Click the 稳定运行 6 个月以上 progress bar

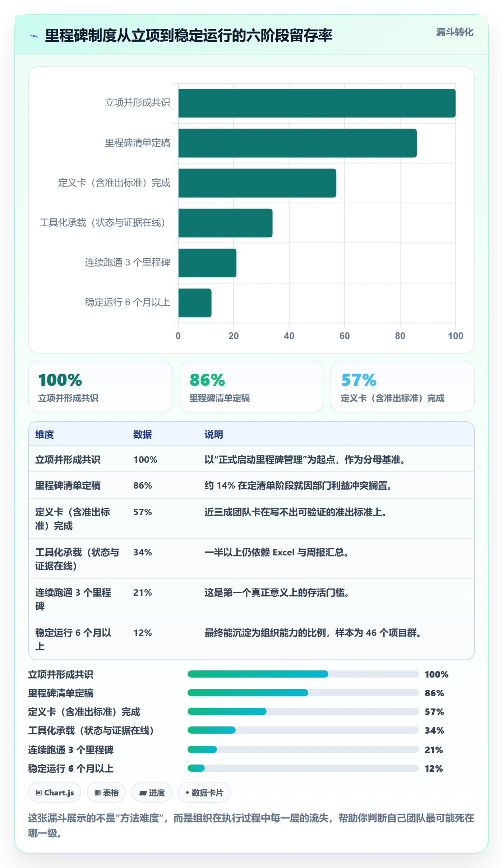pos(303,768)
